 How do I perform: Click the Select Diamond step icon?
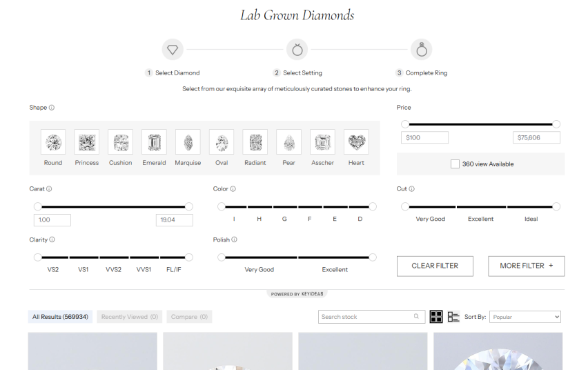[x=173, y=50]
